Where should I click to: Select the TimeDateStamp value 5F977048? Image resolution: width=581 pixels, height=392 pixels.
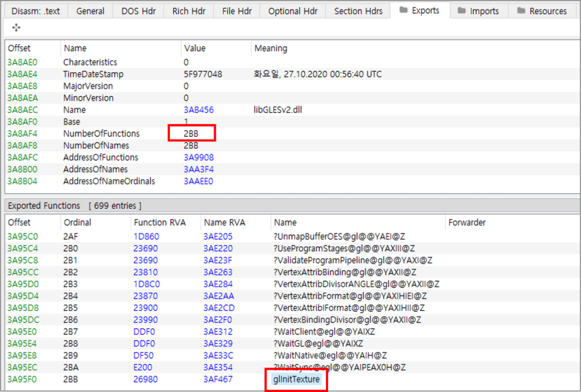(203, 74)
